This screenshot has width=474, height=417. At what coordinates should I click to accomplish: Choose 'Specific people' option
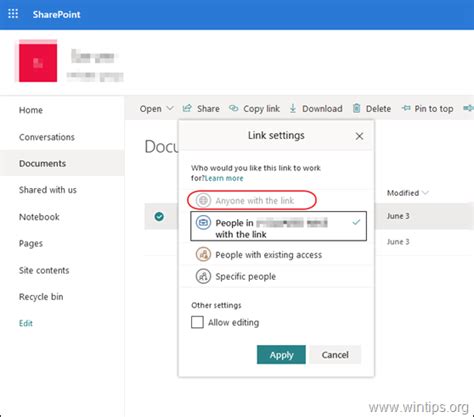276,276
